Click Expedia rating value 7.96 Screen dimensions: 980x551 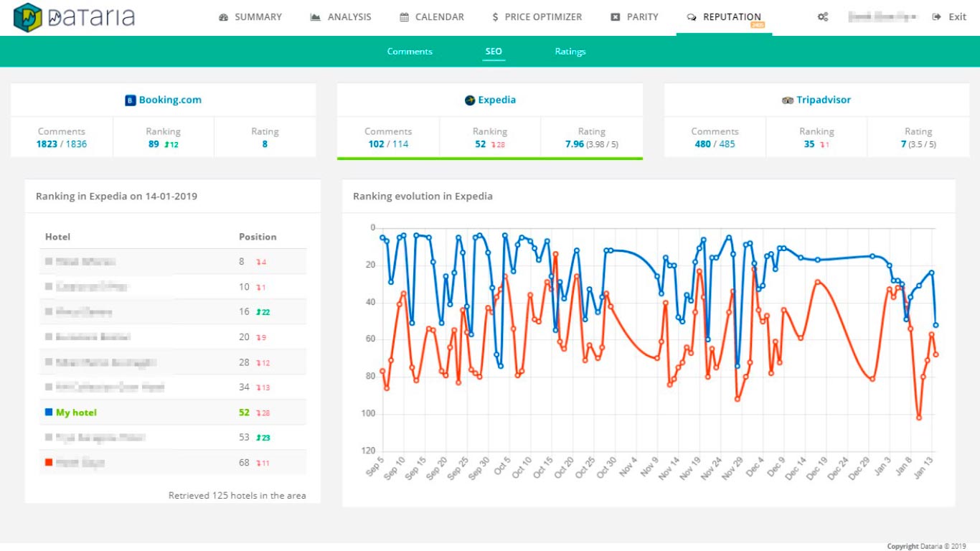pos(575,144)
